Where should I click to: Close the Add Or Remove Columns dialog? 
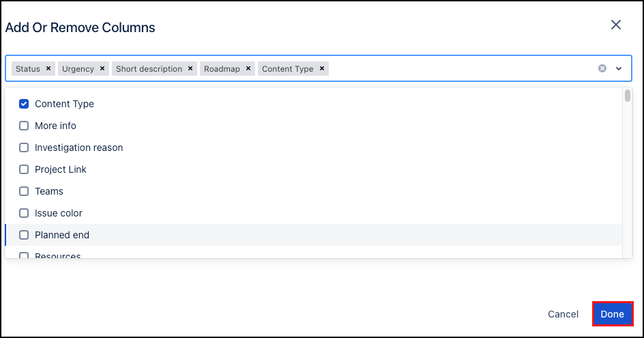coord(615,25)
